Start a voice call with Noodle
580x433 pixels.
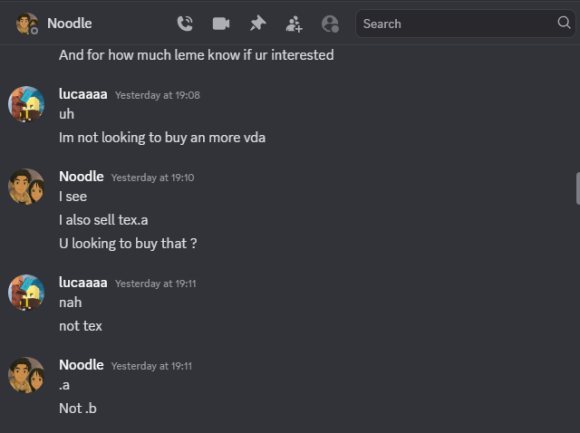tap(185, 24)
